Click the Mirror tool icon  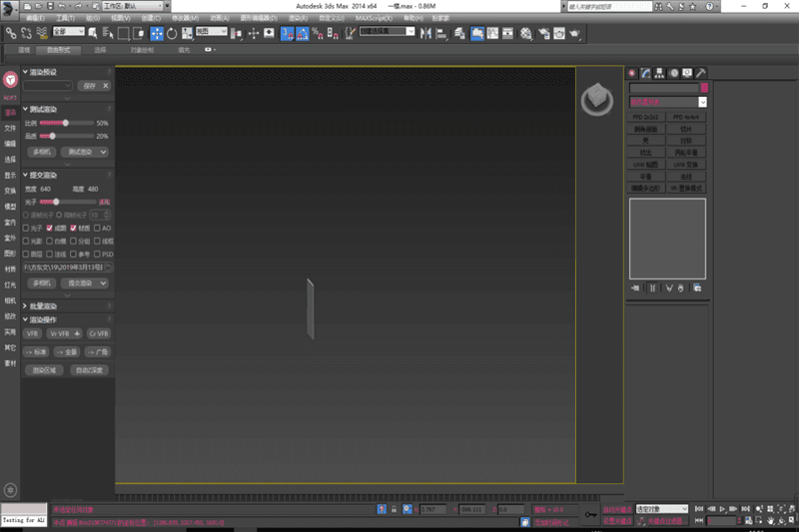click(426, 33)
